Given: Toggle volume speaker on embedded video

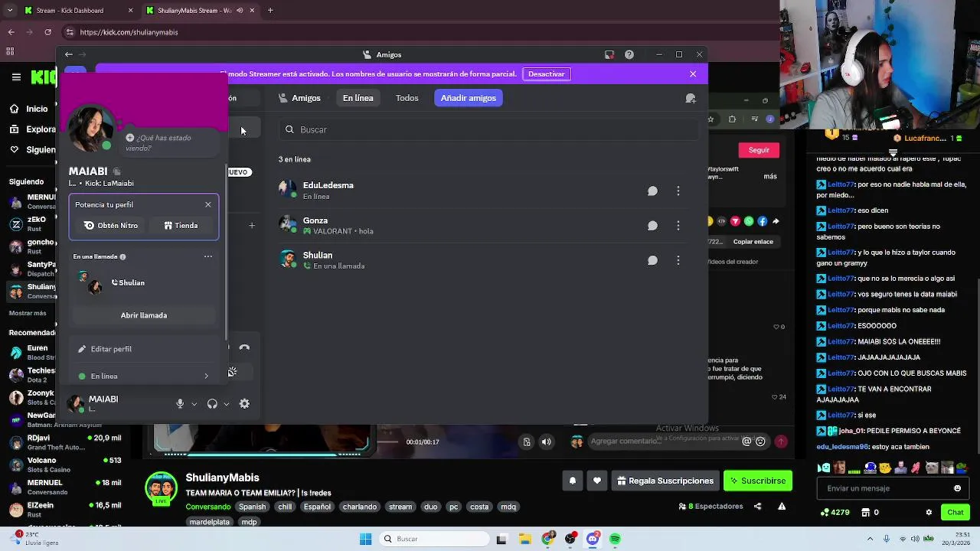Looking at the screenshot, I should click(x=547, y=442).
